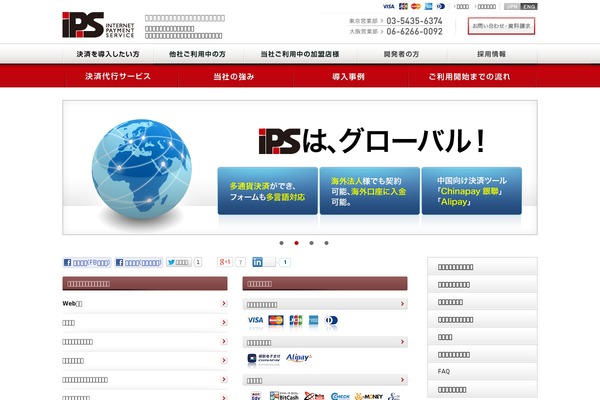Click the Google +1 button

[x=225, y=262]
